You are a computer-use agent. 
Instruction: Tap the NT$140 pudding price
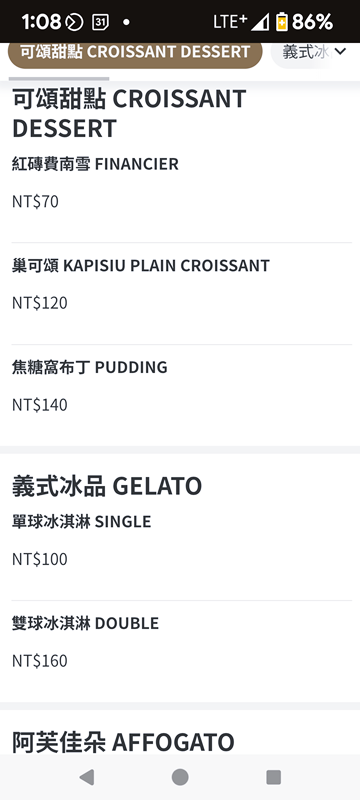tap(40, 405)
